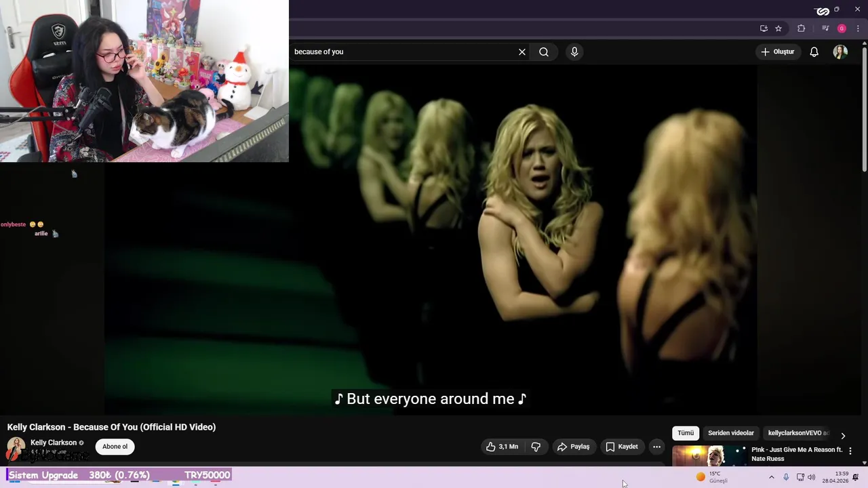Click the page vertical scrollbar thumb

[865, 108]
